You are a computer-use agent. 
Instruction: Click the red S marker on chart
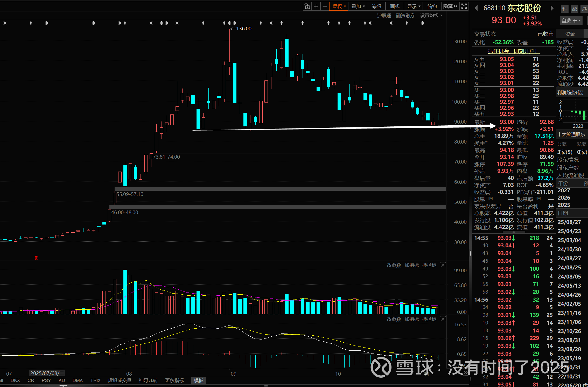click(x=36, y=258)
